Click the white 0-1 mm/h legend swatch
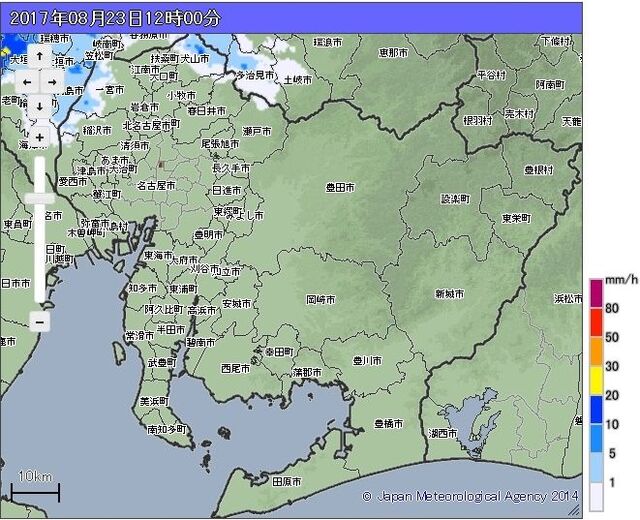Image resolution: width=640 pixels, height=520 pixels. pyautogui.click(x=596, y=496)
